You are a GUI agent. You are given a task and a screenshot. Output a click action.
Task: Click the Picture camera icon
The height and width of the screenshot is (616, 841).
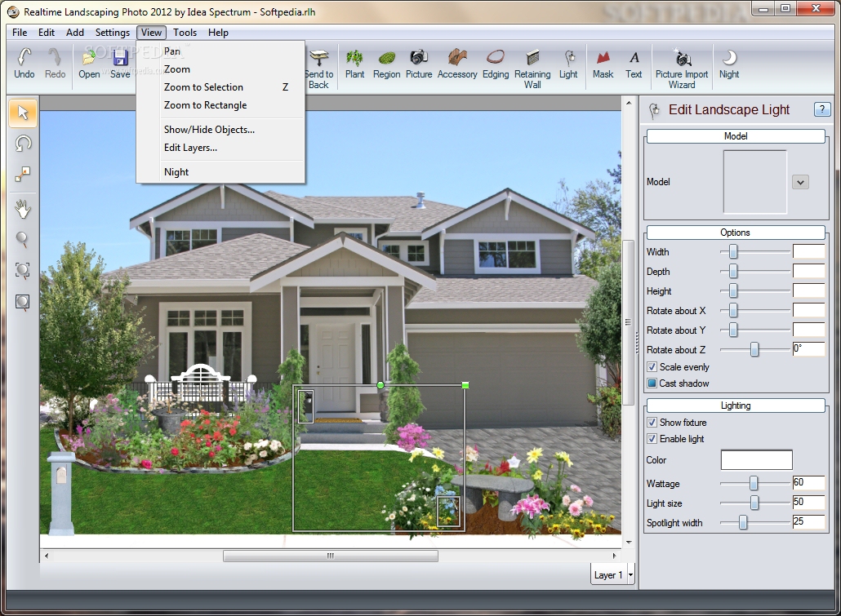419,64
